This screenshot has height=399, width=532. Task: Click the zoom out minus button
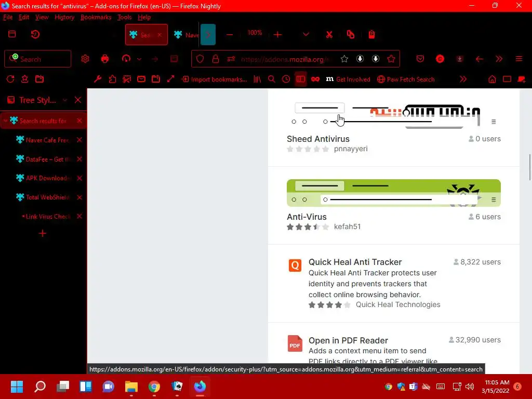(x=230, y=35)
